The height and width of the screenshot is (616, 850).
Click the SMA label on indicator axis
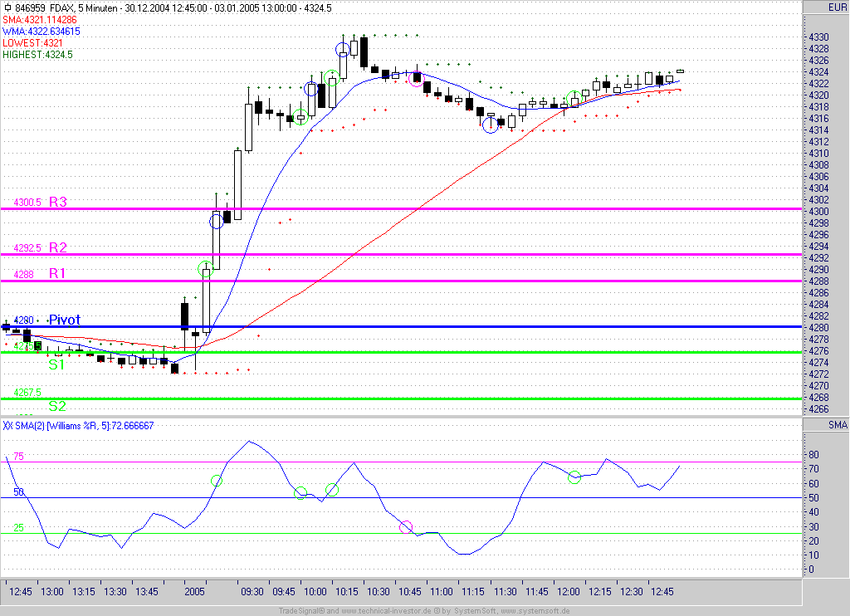[x=838, y=426]
